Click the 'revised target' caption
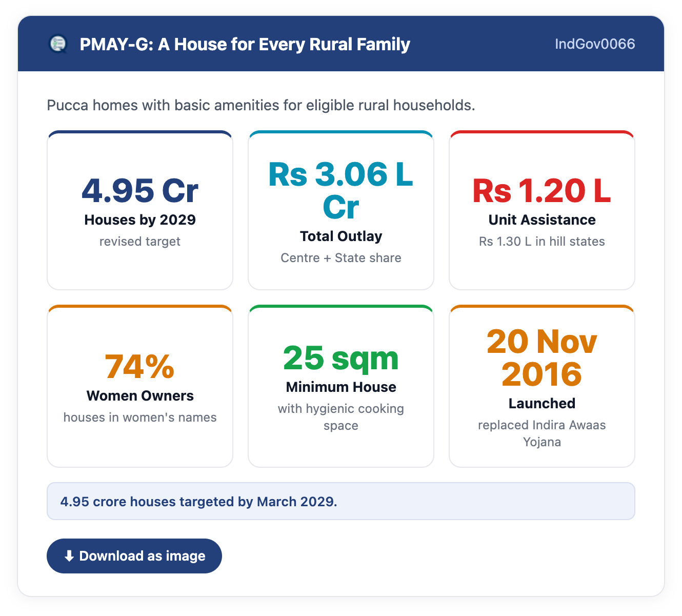The width and height of the screenshot is (682, 616). point(140,242)
